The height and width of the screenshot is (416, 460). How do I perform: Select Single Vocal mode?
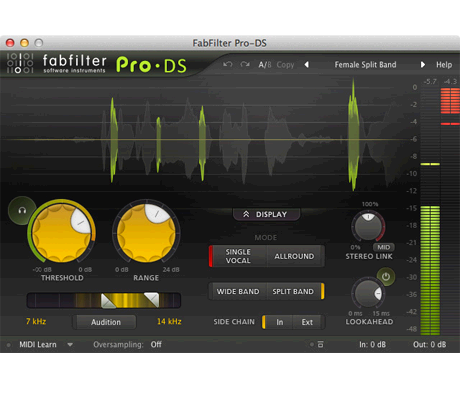[x=238, y=256]
